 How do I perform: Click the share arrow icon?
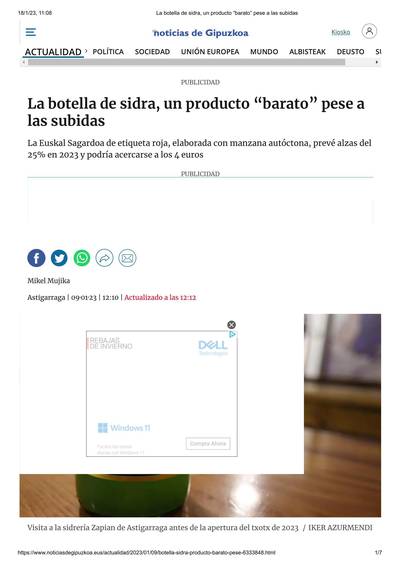(105, 258)
